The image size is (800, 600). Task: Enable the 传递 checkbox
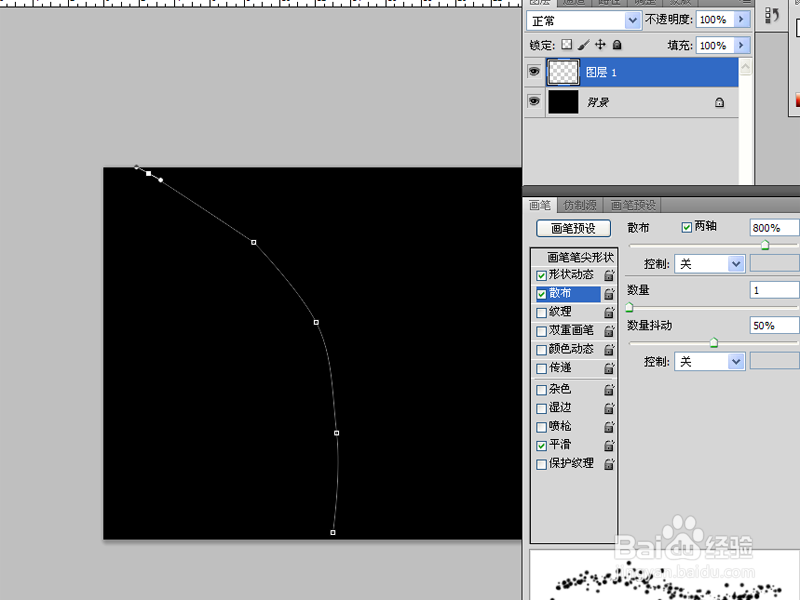541,368
